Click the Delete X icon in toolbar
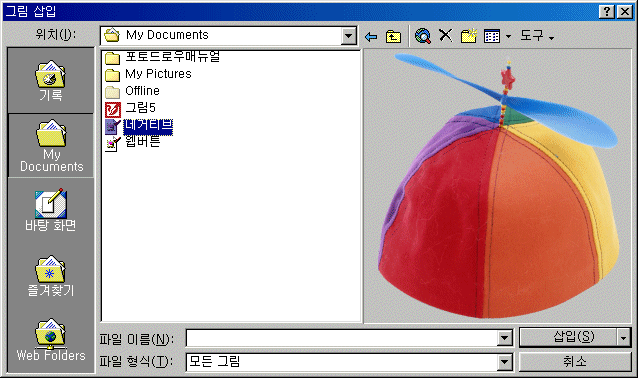638x378 pixels. [x=446, y=36]
